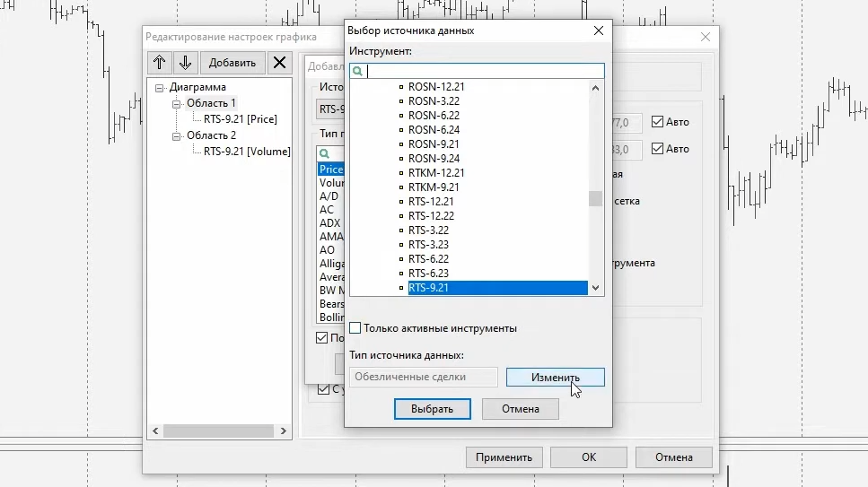Click the move down arrow button
The height and width of the screenshot is (487, 868).
click(185, 62)
